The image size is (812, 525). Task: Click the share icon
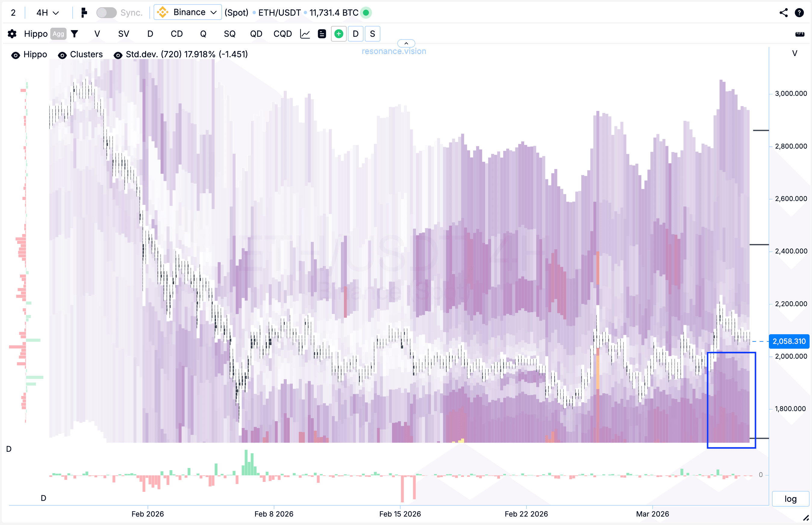[783, 13]
